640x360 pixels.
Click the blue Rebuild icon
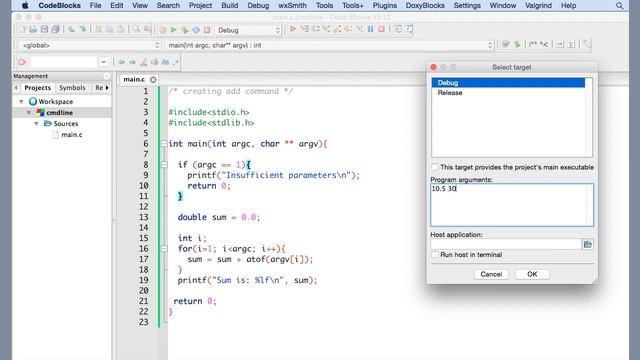click(196, 30)
